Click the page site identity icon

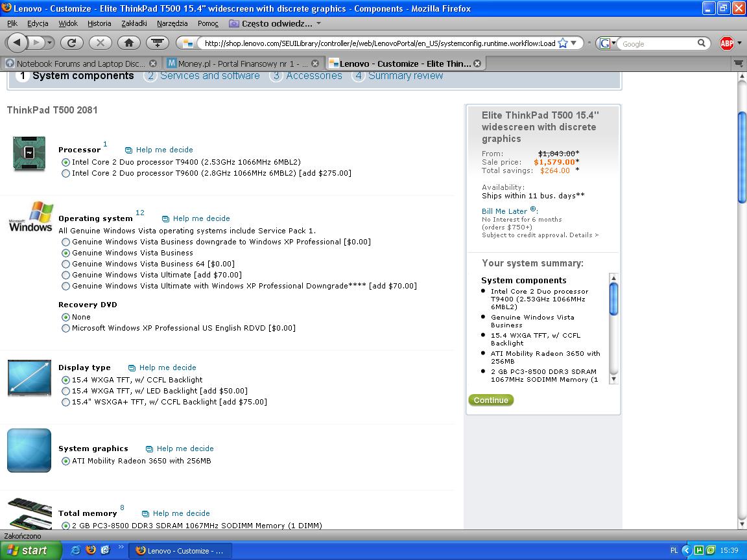[188, 43]
